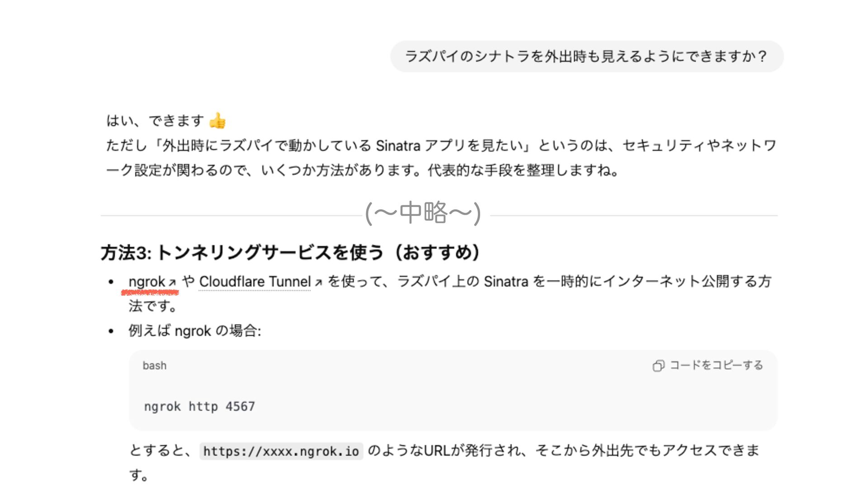The width and height of the screenshot is (868, 488).
Task: Click the copy icon in the code block
Action: pos(658,366)
